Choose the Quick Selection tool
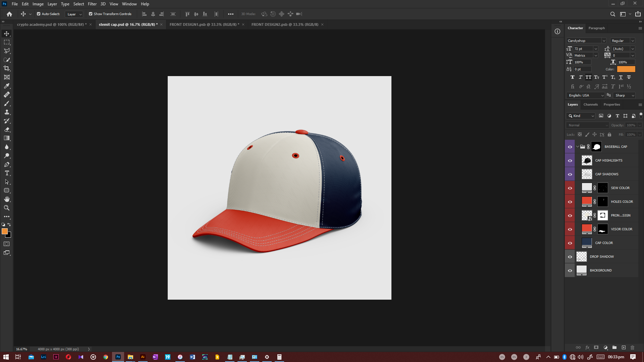Viewport: 644px width, 362px height. [7, 60]
